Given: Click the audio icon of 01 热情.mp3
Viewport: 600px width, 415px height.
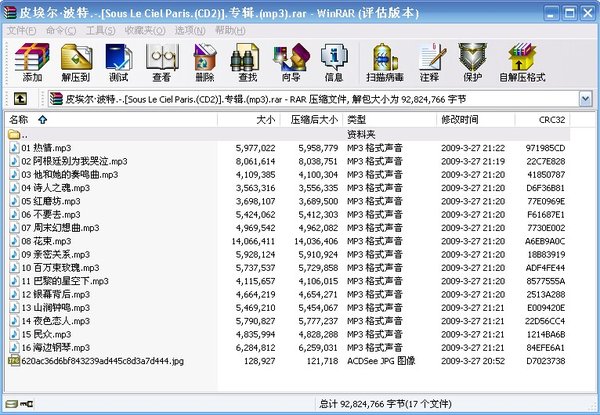Looking at the screenshot, I should point(14,148).
